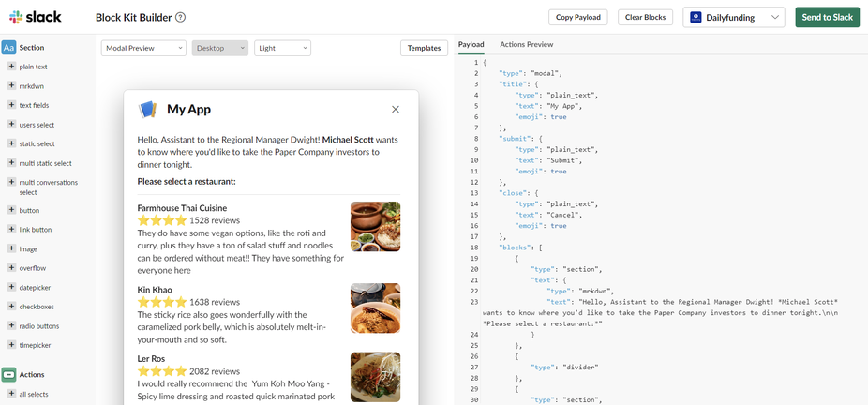Click the My App notebook icon
This screenshot has height=405, width=868.
[x=148, y=110]
